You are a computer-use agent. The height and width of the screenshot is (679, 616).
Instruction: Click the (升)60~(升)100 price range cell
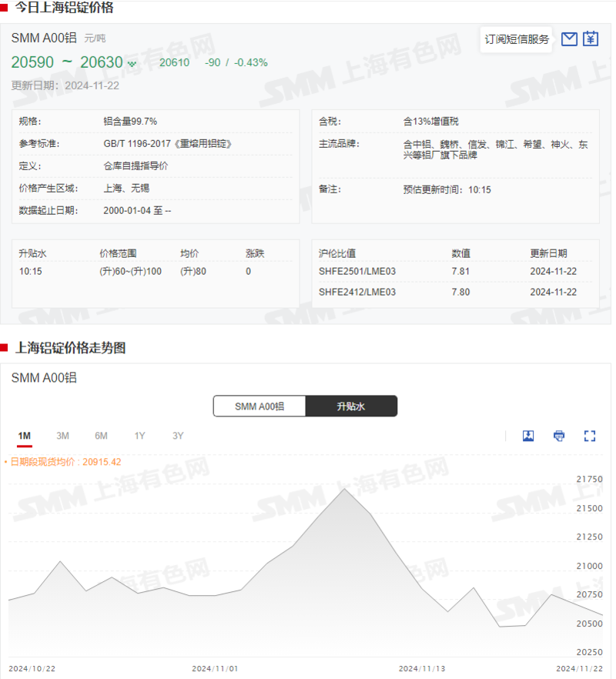130,272
